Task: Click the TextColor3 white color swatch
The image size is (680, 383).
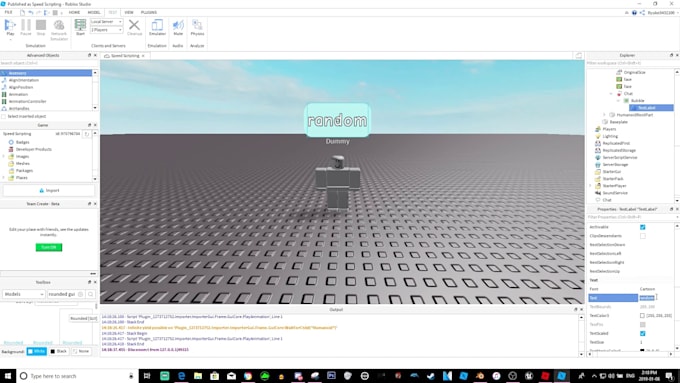Action: tap(642, 316)
